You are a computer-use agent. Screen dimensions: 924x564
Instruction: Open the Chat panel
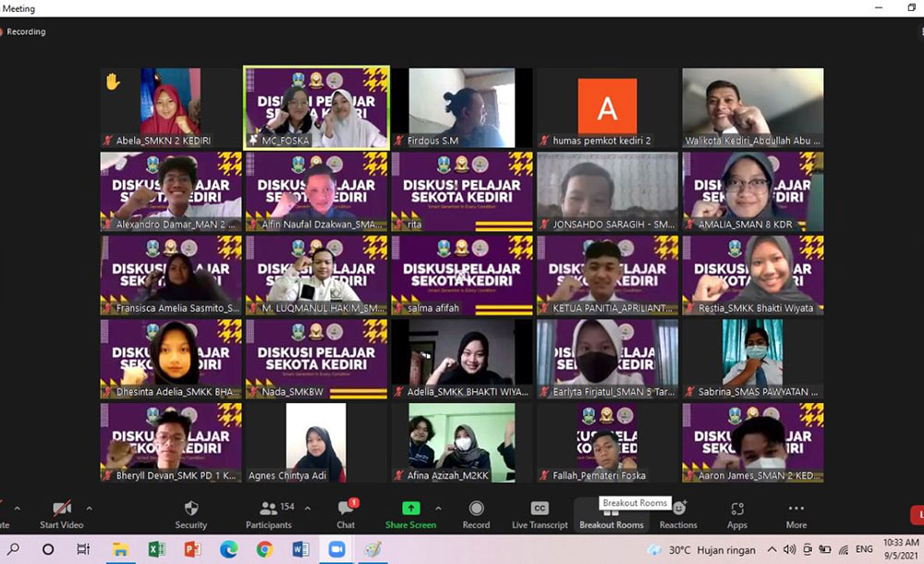pyautogui.click(x=346, y=514)
